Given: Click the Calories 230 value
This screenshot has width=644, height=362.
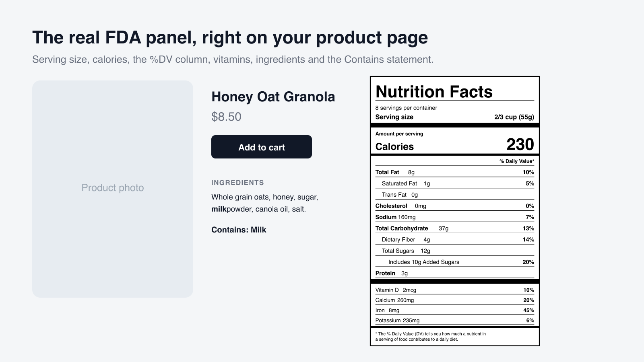Looking at the screenshot, I should tap(520, 144).
